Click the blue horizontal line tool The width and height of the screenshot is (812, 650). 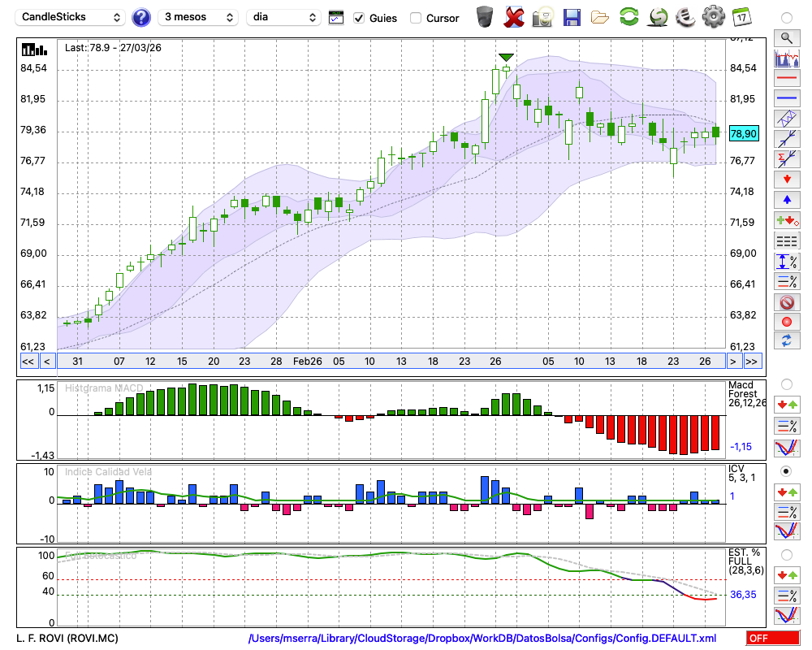(x=786, y=98)
